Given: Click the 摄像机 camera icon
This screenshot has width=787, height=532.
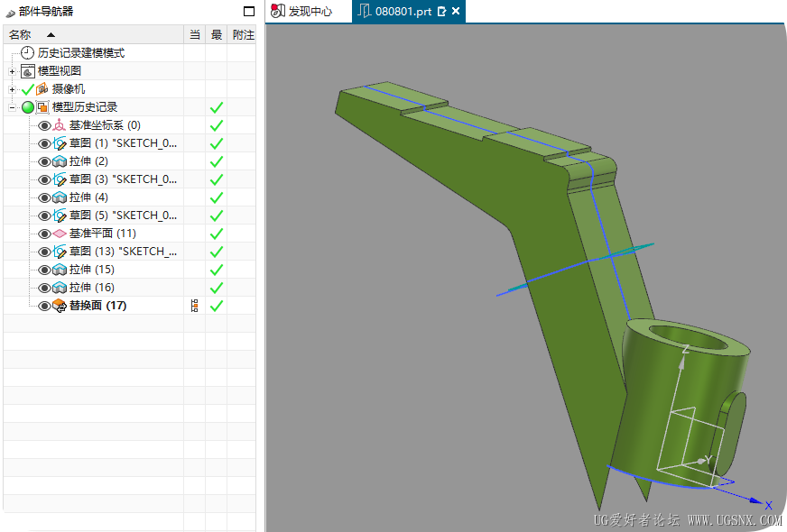Looking at the screenshot, I should (x=42, y=89).
